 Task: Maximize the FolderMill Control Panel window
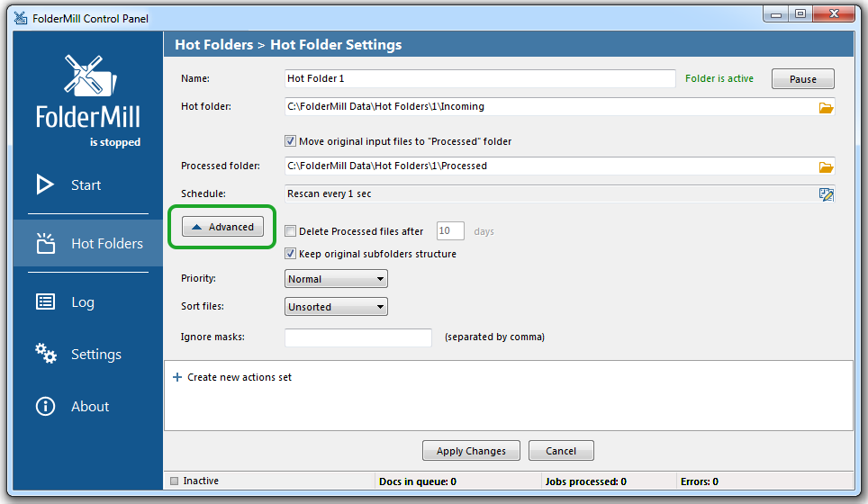tap(800, 13)
